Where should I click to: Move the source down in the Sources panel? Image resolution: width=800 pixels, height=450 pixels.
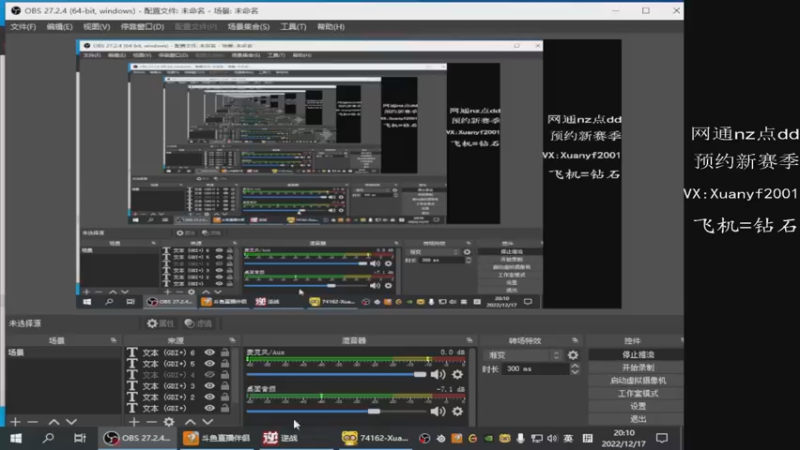[x=208, y=422]
